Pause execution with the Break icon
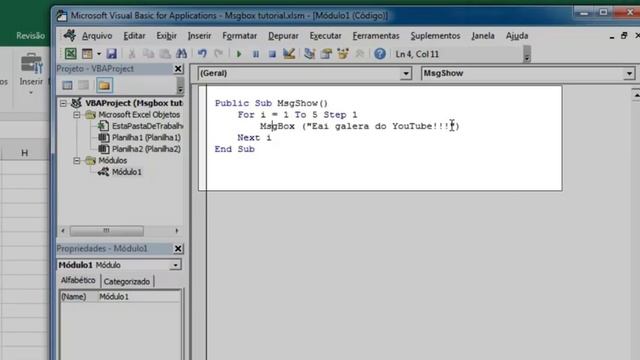The height and width of the screenshot is (360, 640). click(256, 54)
